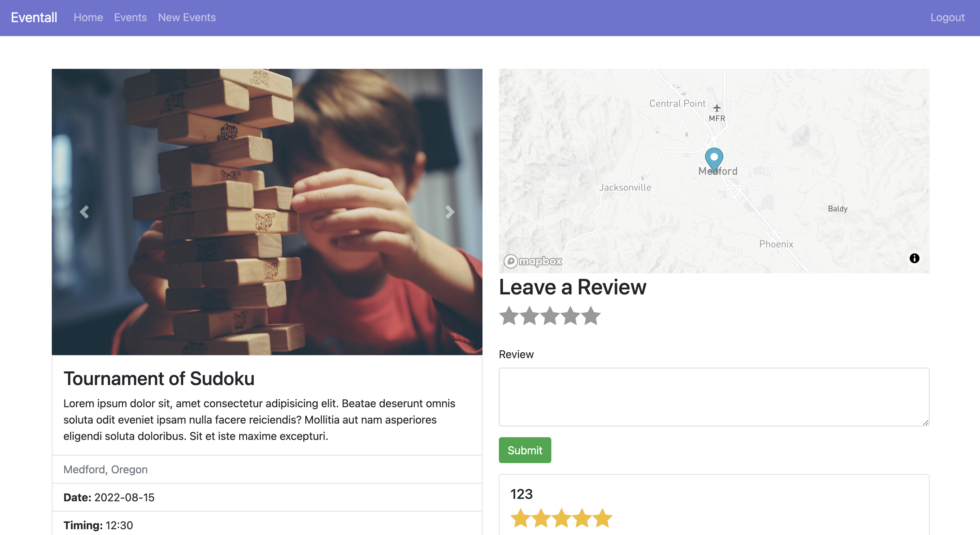This screenshot has height=535, width=980.
Task: Go to the previous carousel image
Action: tap(84, 212)
